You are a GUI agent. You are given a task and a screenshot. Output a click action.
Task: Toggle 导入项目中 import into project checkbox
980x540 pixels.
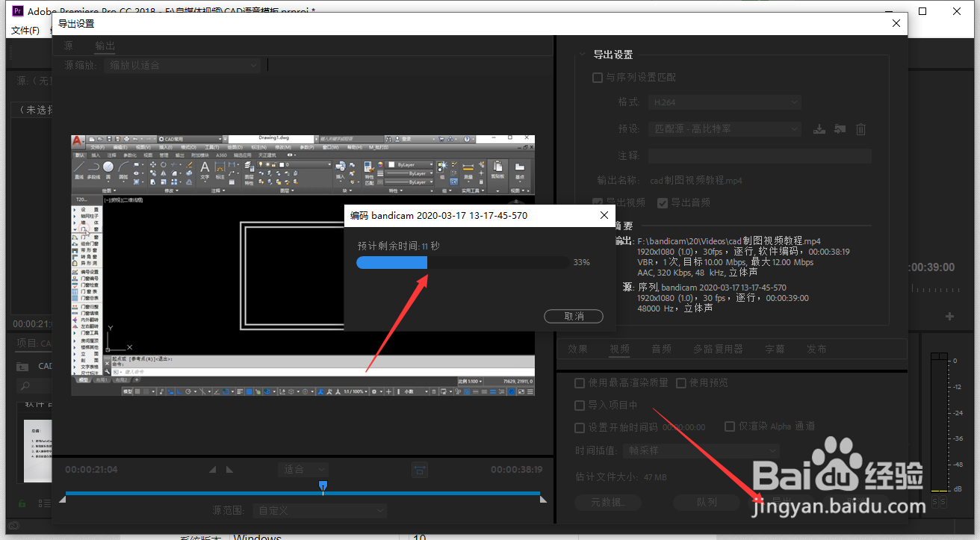(x=580, y=406)
